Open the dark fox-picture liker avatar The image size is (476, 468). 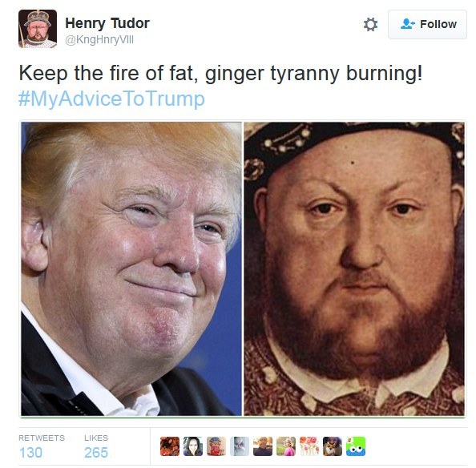pos(333,446)
